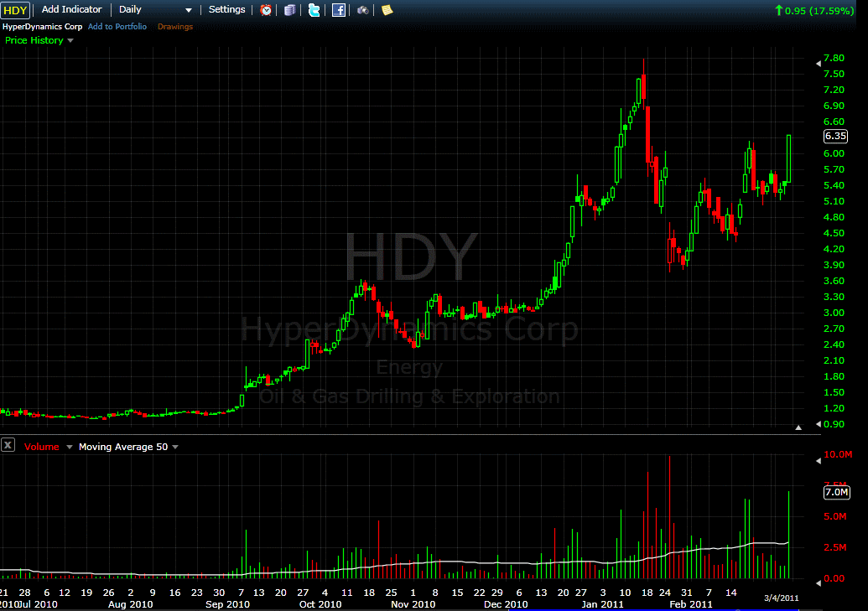Expand the Moving Average 50 dropdown arrow
This screenshot has width=868, height=611.
coord(175,447)
